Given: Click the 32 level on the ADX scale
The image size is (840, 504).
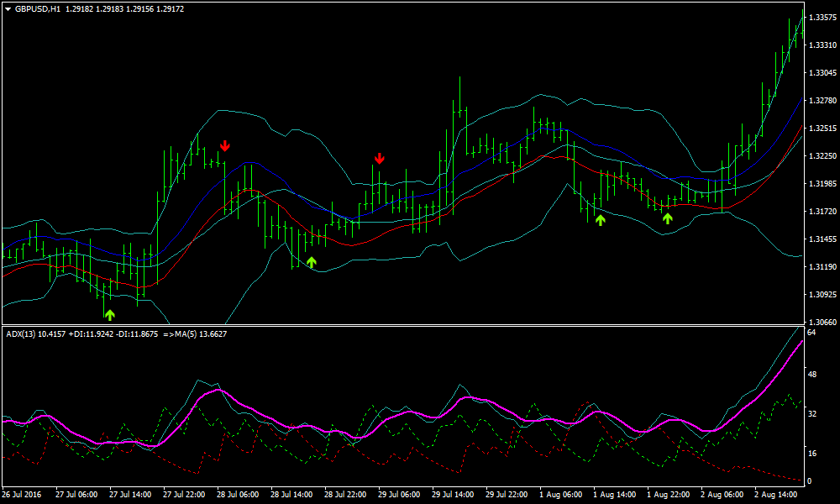Looking at the screenshot, I should [x=811, y=414].
